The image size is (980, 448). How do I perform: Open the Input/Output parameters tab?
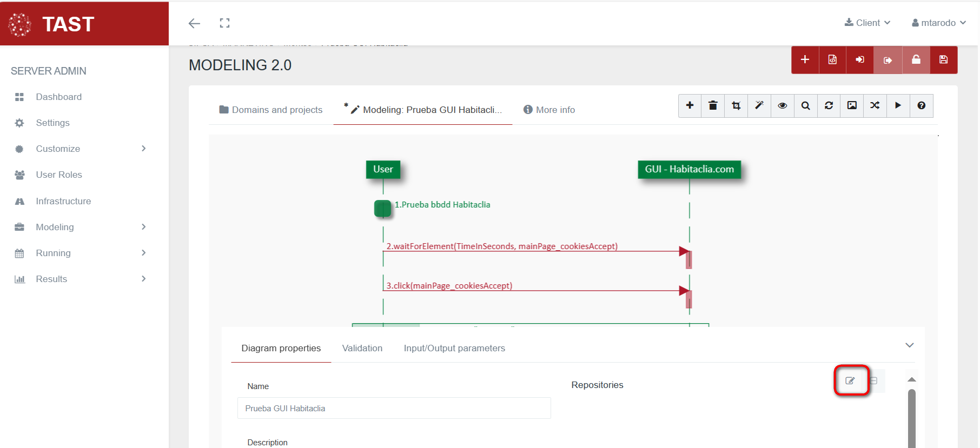coord(454,349)
